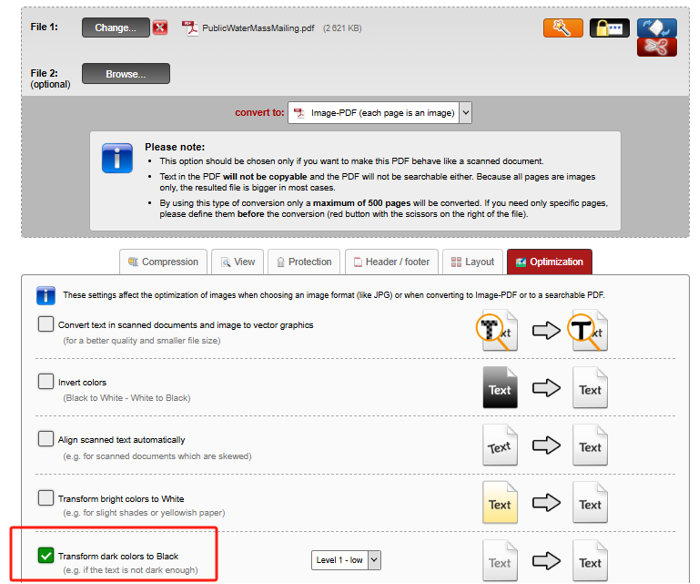The height and width of the screenshot is (584, 700).
Task: Click arrow icon in vector graphics row
Action: click(546, 330)
